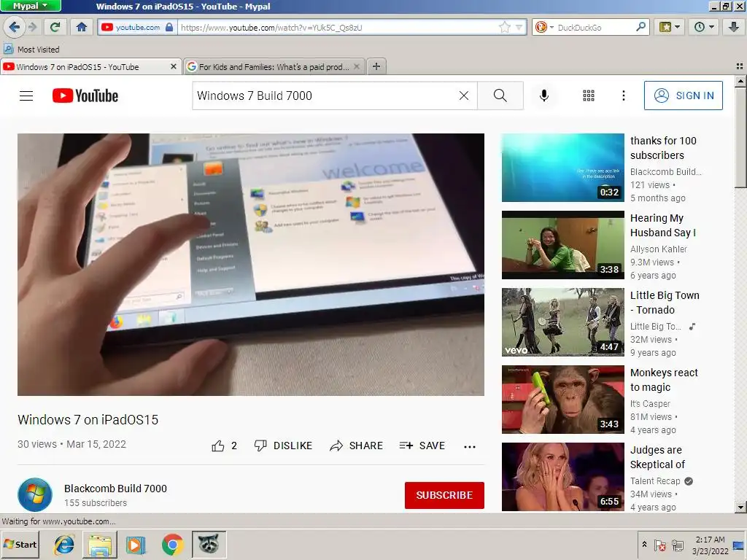Open the DuckDuckGo search engine selector
Image resolution: width=747 pixels, height=560 pixels.
point(544,27)
